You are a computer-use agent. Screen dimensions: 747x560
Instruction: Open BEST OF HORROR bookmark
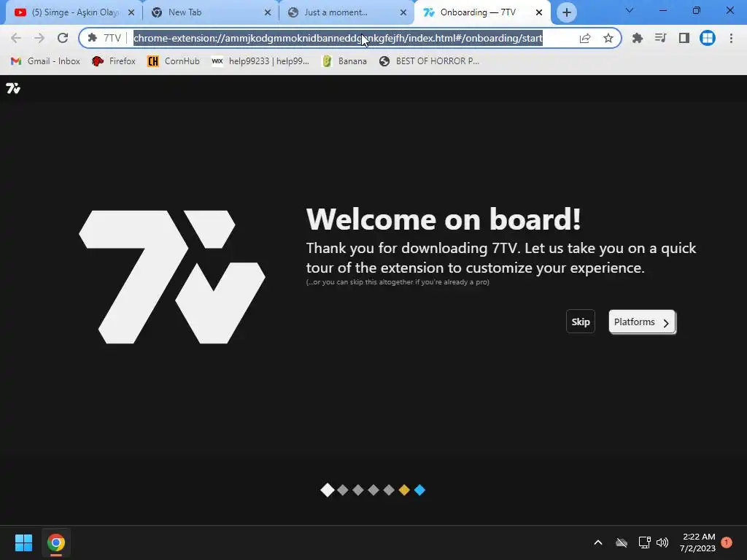(429, 61)
